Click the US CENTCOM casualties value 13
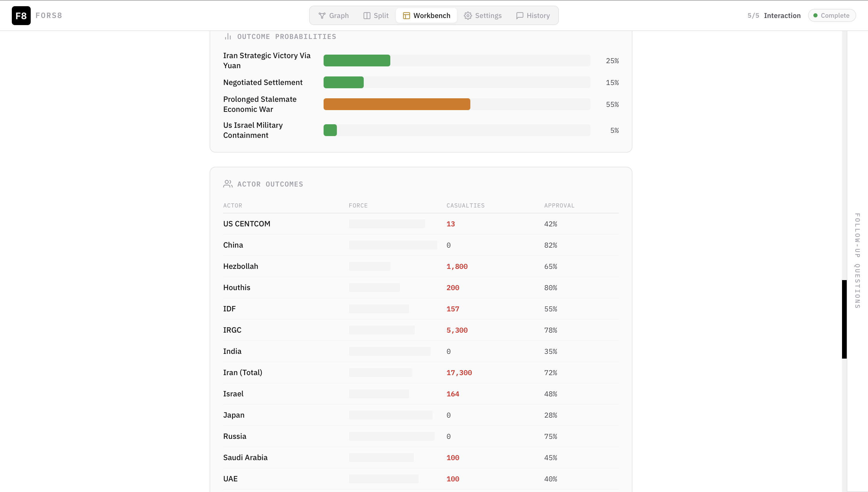This screenshot has width=868, height=492. 451,224
